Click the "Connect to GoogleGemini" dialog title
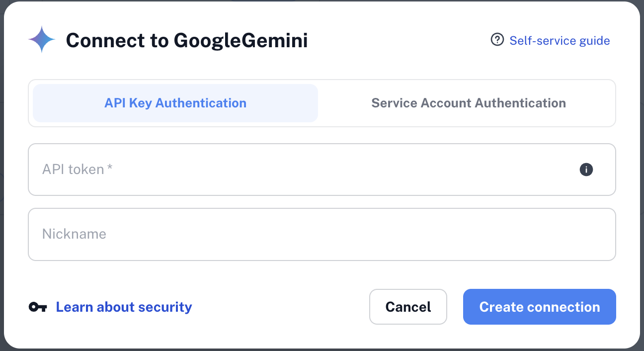 tap(187, 40)
